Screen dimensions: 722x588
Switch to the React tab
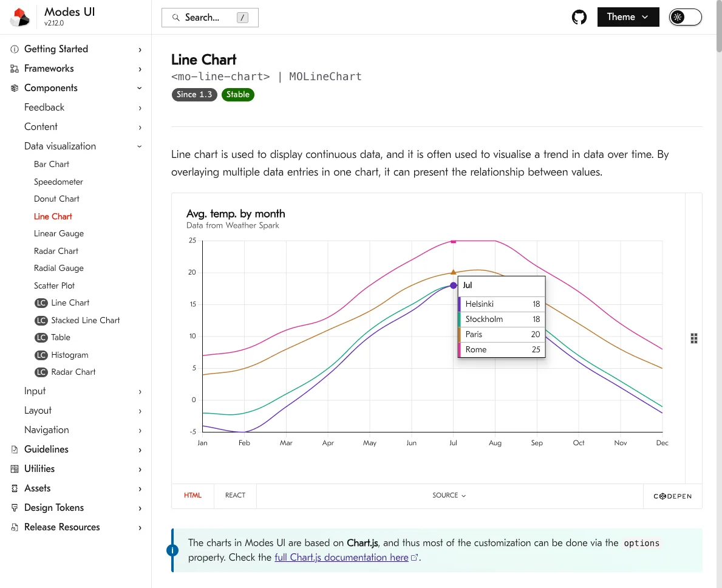tap(235, 496)
